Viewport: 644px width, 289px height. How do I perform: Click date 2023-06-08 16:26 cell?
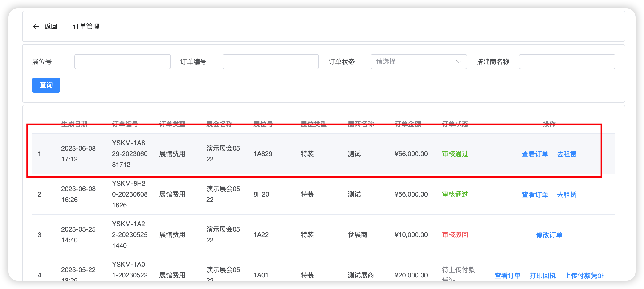point(78,194)
